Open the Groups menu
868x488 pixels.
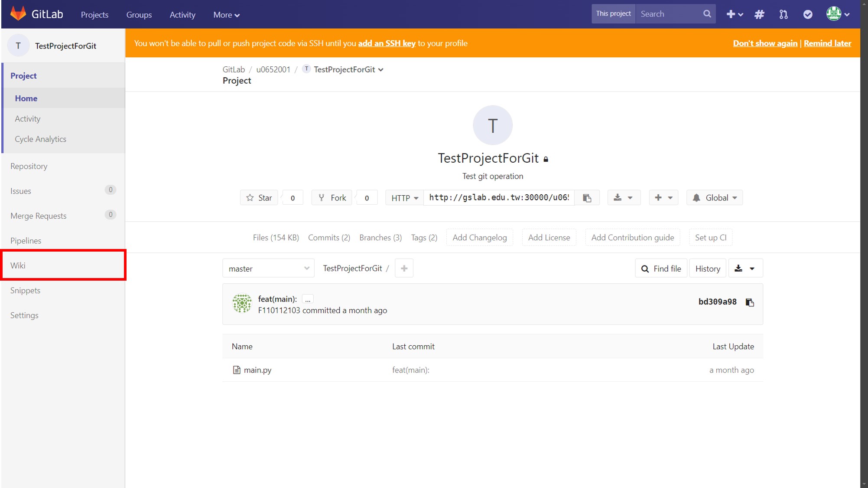139,14
